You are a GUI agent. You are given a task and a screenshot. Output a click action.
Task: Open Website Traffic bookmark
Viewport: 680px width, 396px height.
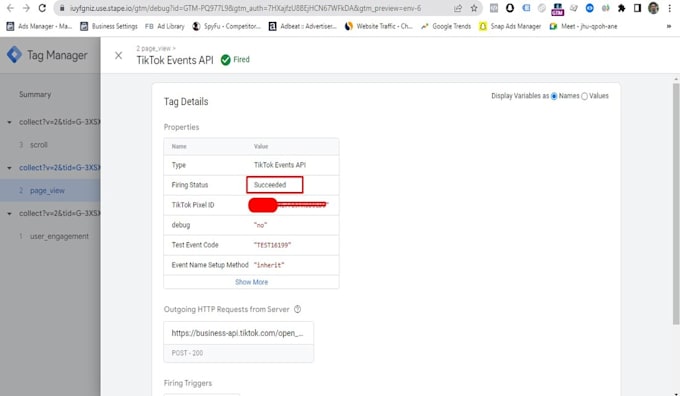(378, 26)
